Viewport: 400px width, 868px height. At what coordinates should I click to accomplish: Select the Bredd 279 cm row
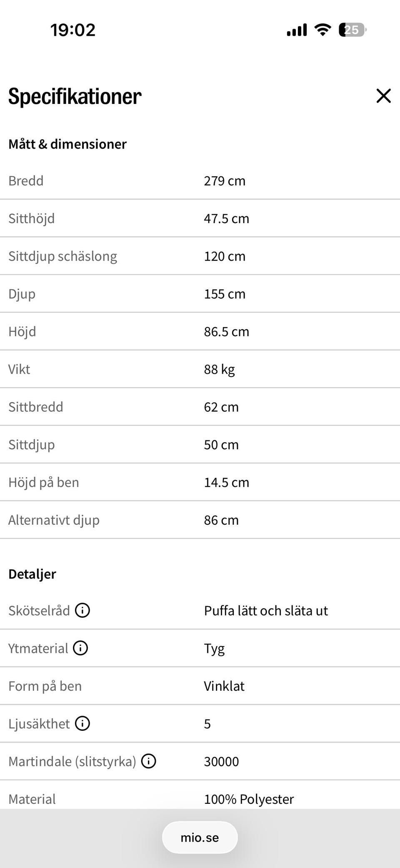pos(200,181)
